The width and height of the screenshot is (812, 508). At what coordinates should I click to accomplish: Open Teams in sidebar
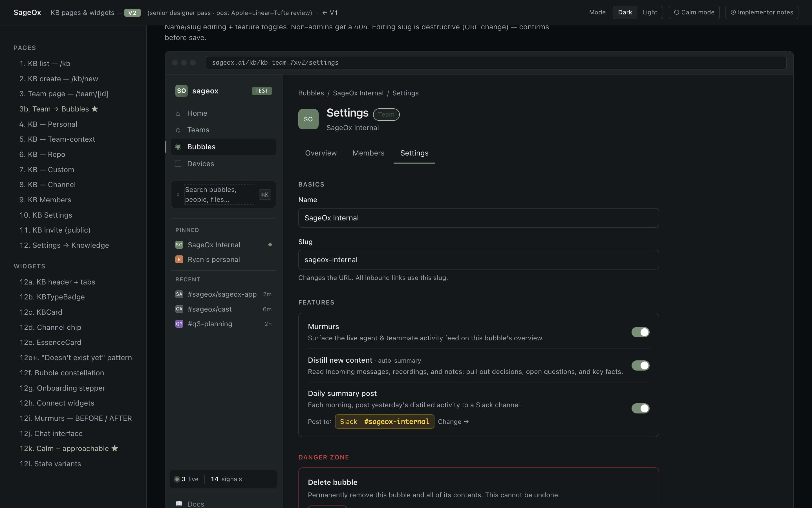click(224, 130)
